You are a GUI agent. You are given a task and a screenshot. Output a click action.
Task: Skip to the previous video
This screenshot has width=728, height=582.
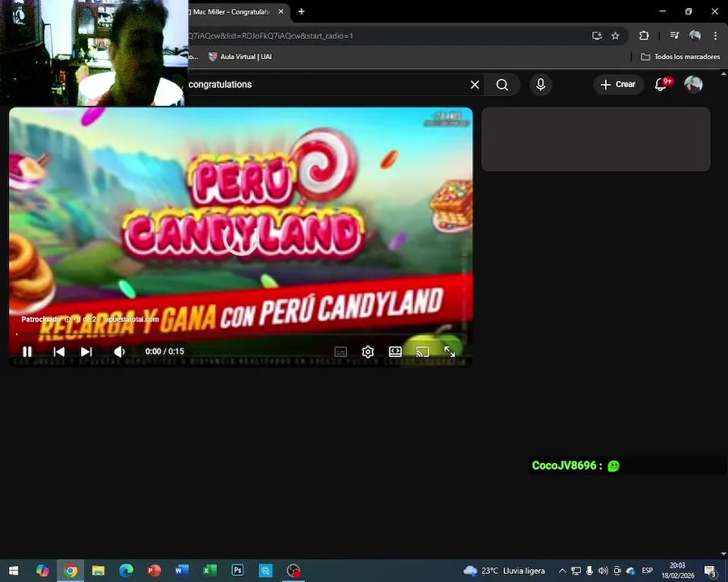pos(59,352)
